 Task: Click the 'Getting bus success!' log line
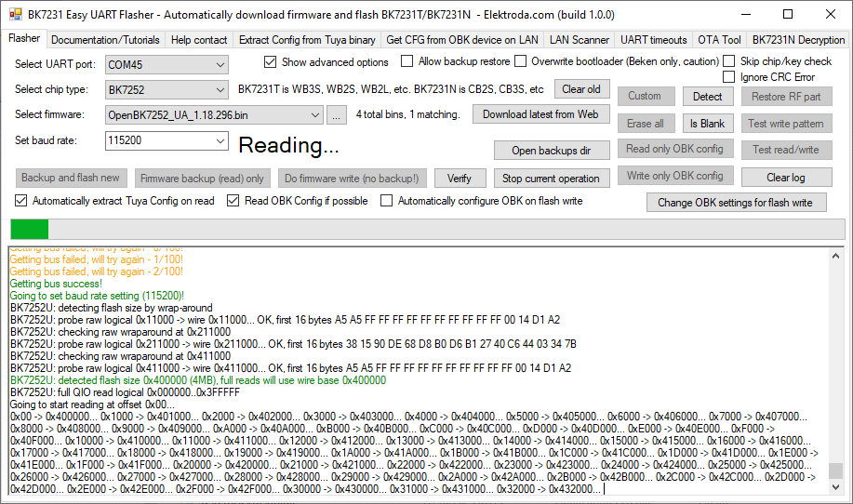click(56, 284)
